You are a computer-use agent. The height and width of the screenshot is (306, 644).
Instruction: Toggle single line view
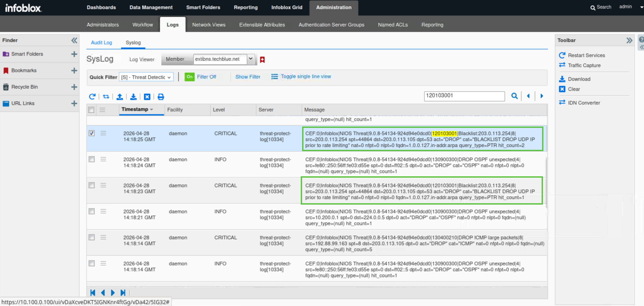pos(301,76)
